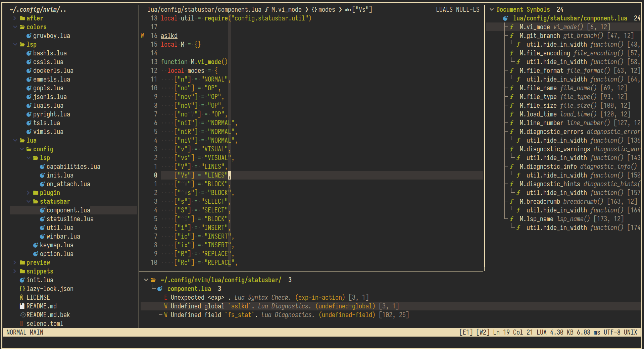Click the lua icon beside on_attach.lua

tap(42, 184)
